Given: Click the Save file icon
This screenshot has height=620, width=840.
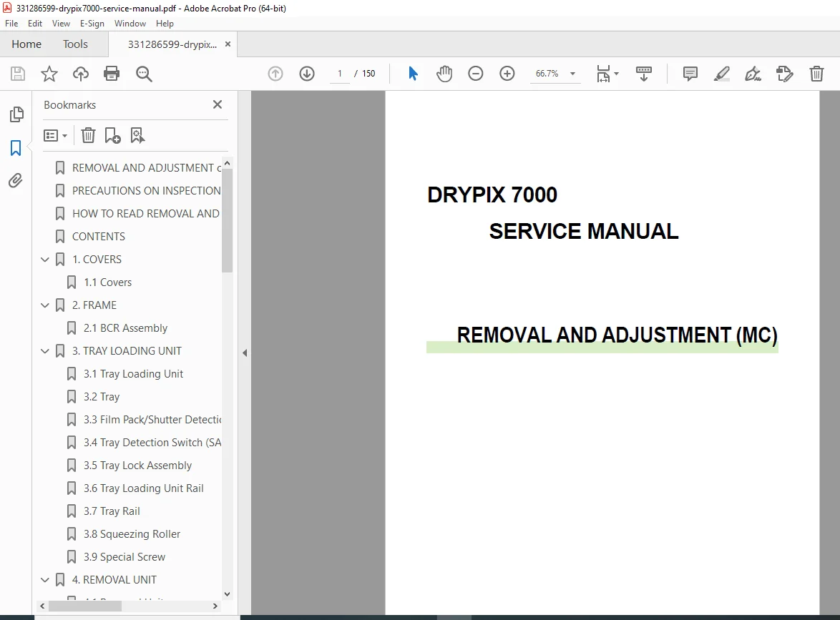Looking at the screenshot, I should tap(18, 74).
